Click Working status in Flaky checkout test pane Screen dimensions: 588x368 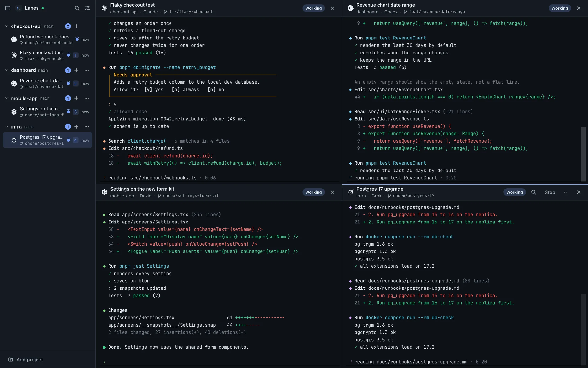click(313, 8)
